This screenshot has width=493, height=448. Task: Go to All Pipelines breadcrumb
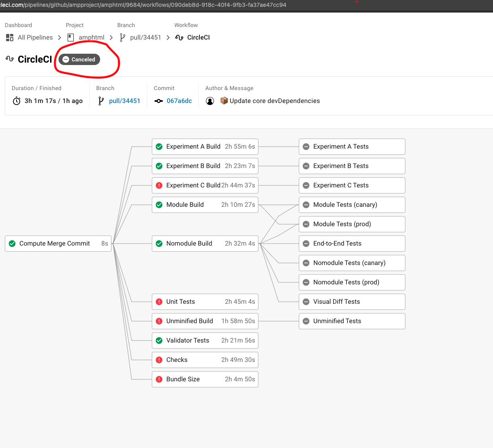(35, 38)
